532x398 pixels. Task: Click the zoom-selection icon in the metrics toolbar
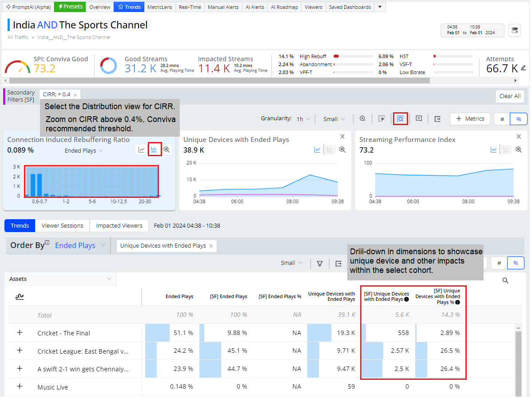[x=400, y=118]
